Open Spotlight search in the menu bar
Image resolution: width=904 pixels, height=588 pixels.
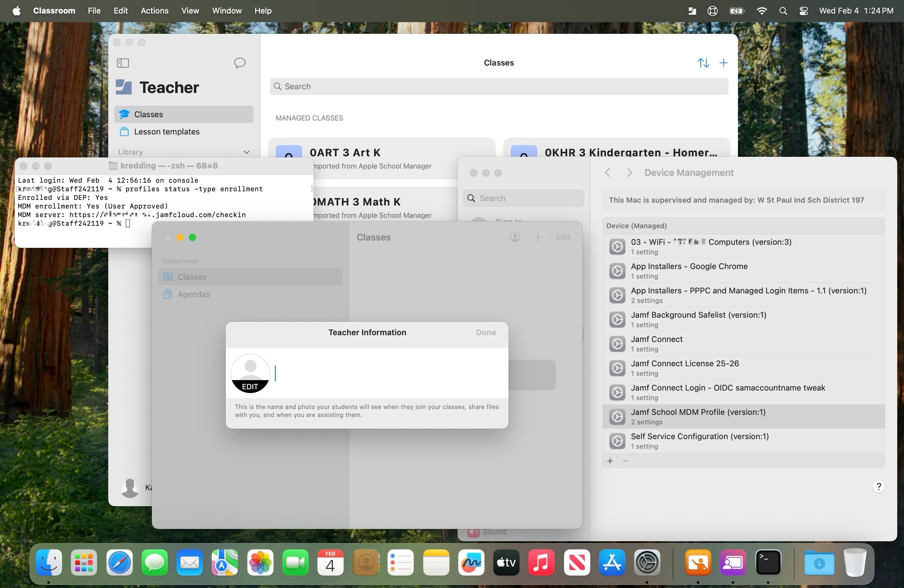783,11
